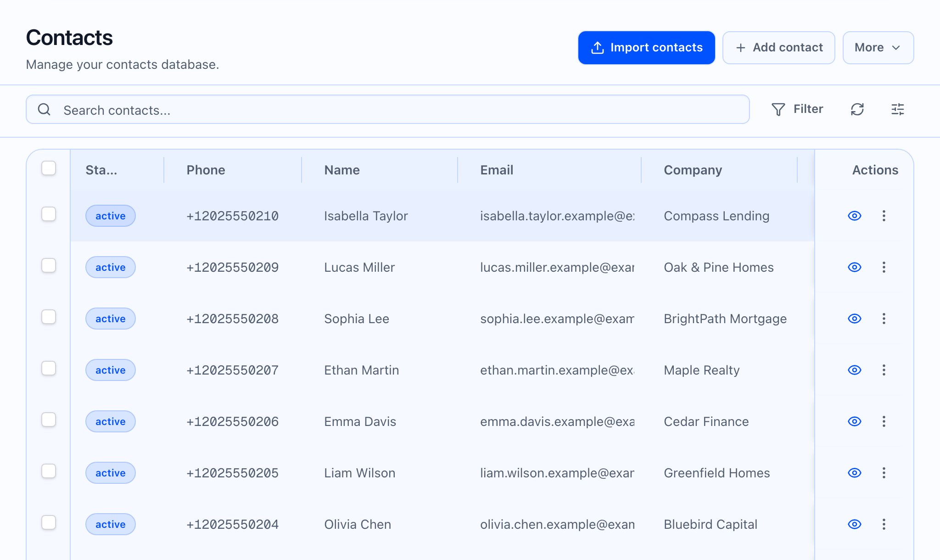This screenshot has height=560, width=940.
Task: Click the Status column header
Action: [x=101, y=170]
